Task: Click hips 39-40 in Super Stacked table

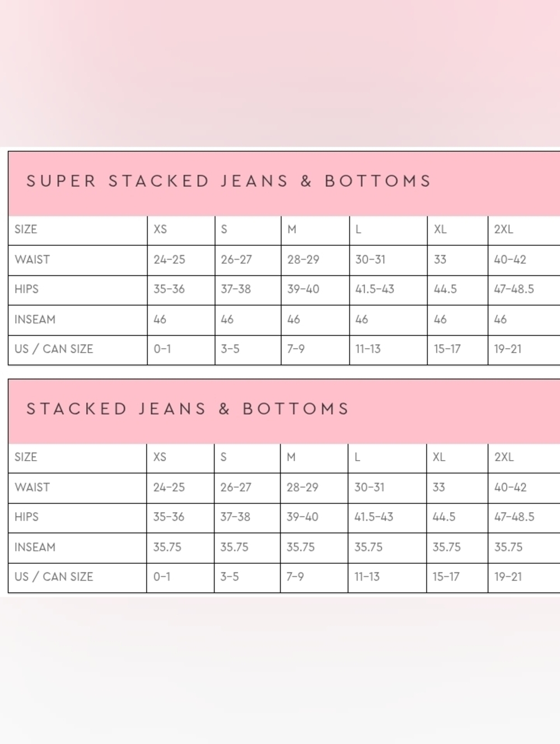Action: (303, 289)
